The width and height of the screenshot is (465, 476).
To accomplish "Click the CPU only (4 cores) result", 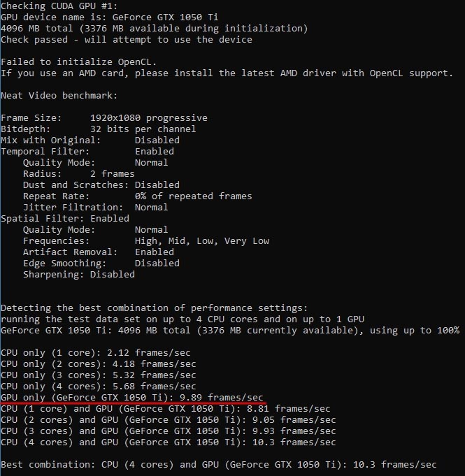I will 98,387.
